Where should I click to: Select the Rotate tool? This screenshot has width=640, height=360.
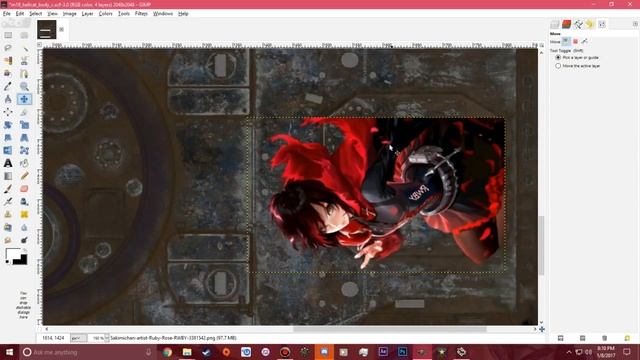[x=8, y=125]
